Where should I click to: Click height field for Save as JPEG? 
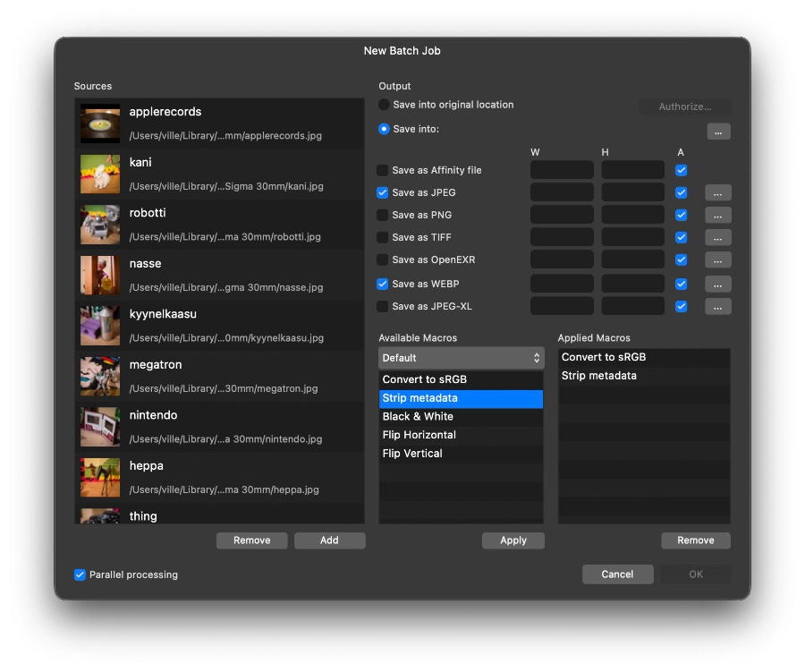point(632,192)
